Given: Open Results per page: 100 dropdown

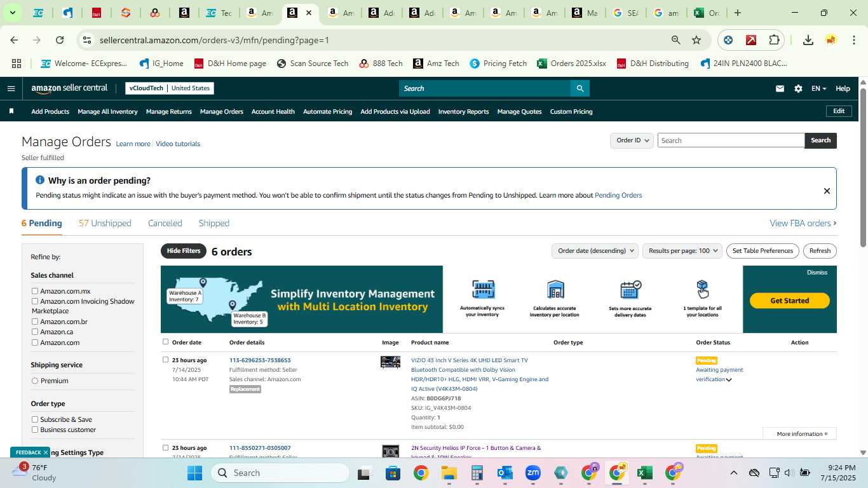Looking at the screenshot, I should click(682, 251).
